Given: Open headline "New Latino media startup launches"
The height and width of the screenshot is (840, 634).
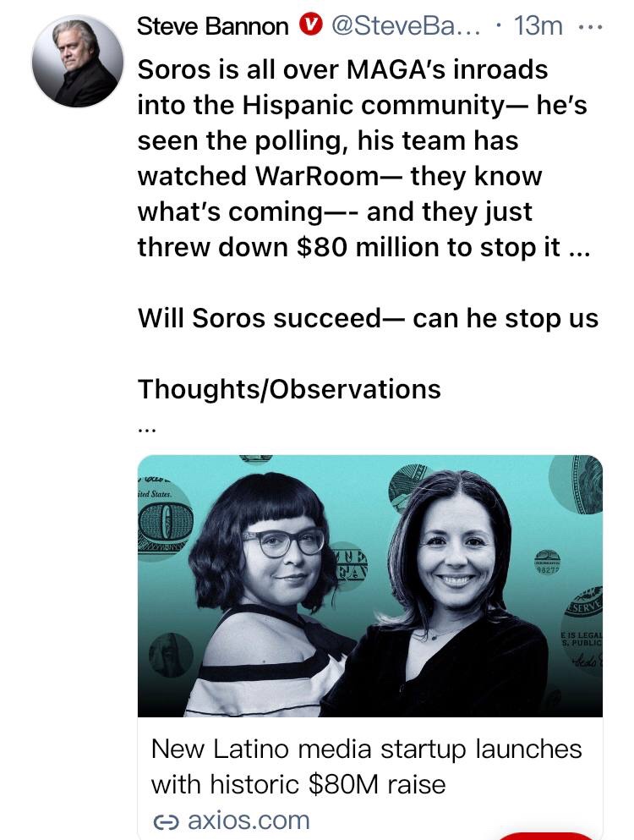Looking at the screenshot, I should click(x=366, y=749).
